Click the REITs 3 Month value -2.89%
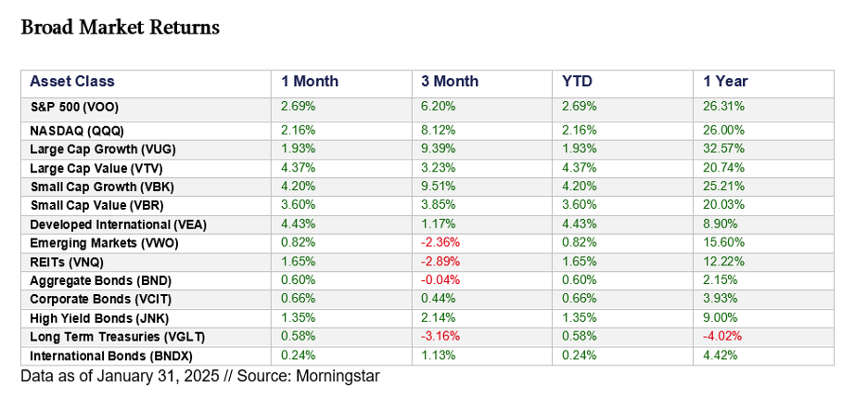 (x=442, y=262)
